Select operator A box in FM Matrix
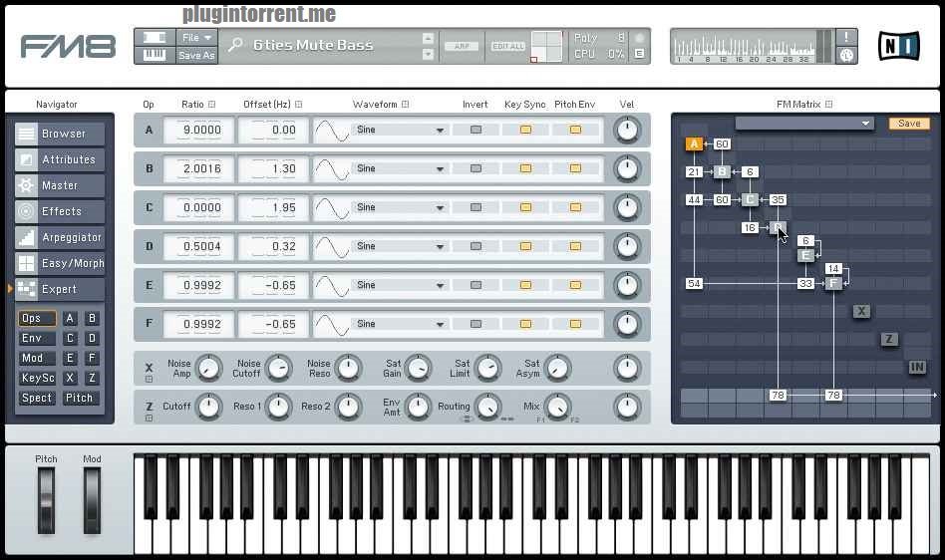The height and width of the screenshot is (560, 945). pos(694,143)
